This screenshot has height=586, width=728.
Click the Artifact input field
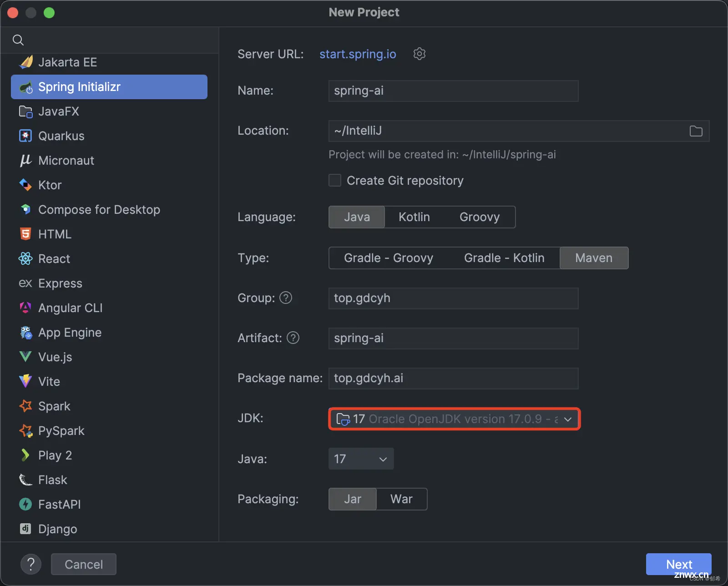[x=453, y=338]
